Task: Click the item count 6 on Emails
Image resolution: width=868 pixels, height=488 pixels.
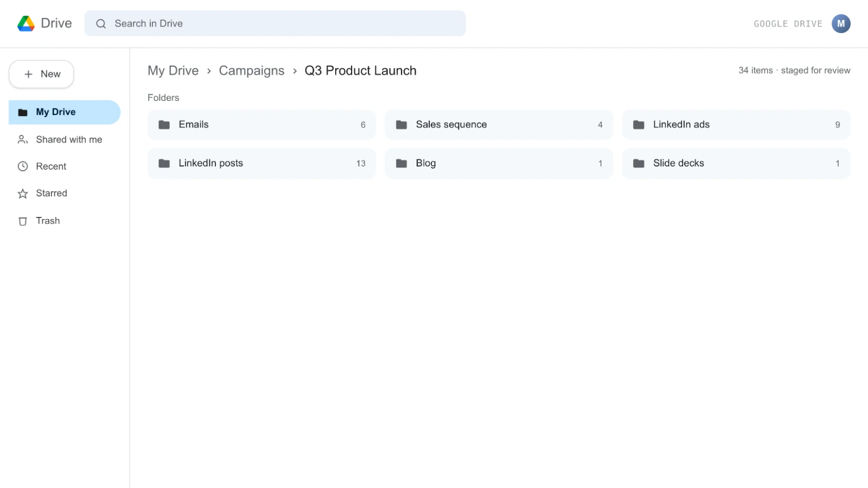Action: [x=363, y=125]
